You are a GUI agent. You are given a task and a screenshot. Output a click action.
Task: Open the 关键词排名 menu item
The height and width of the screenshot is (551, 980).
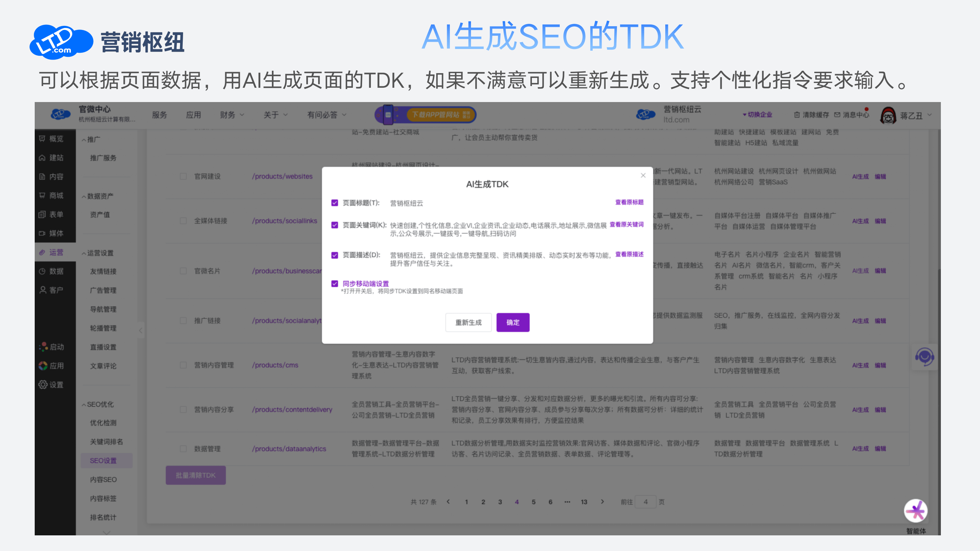[106, 441]
